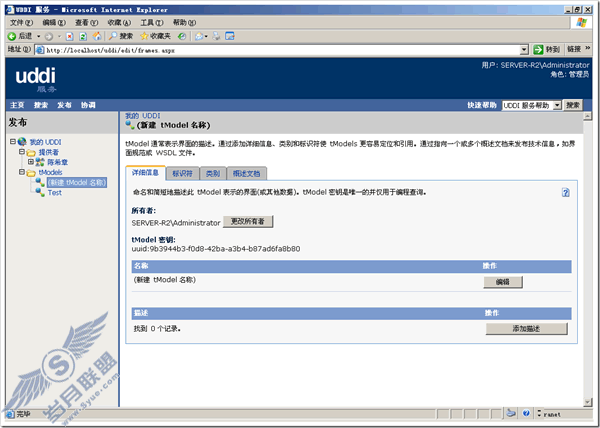
Task: Click the 搜索 button beside quick help
Action: 573,105
